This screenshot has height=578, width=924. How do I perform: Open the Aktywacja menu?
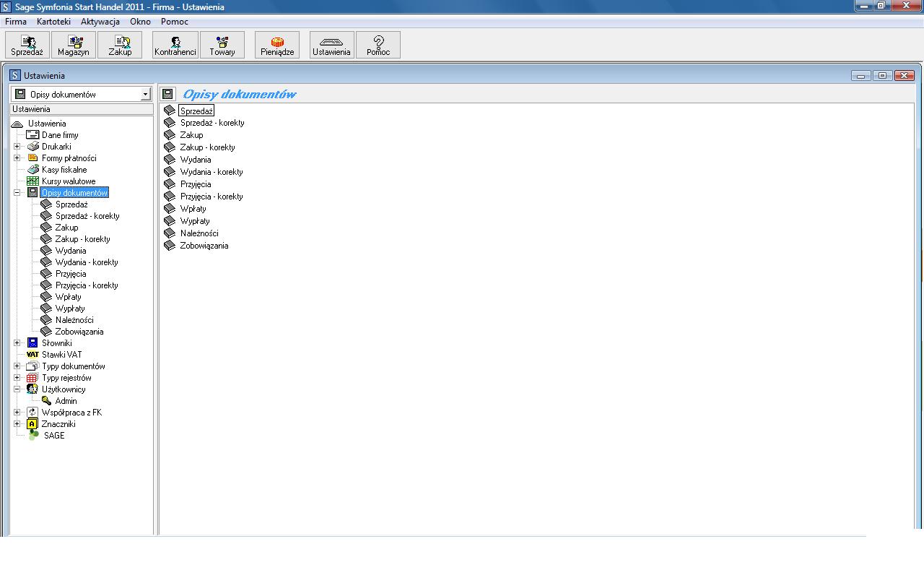point(100,22)
